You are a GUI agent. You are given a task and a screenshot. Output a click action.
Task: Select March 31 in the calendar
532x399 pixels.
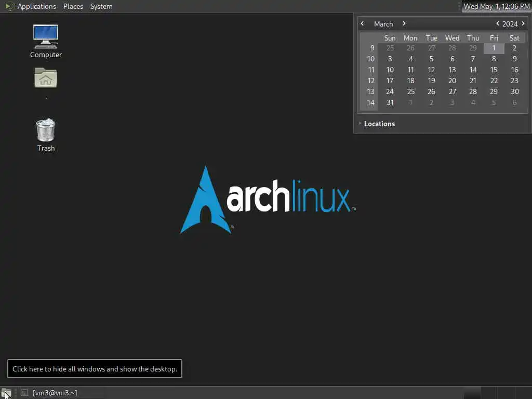point(390,102)
